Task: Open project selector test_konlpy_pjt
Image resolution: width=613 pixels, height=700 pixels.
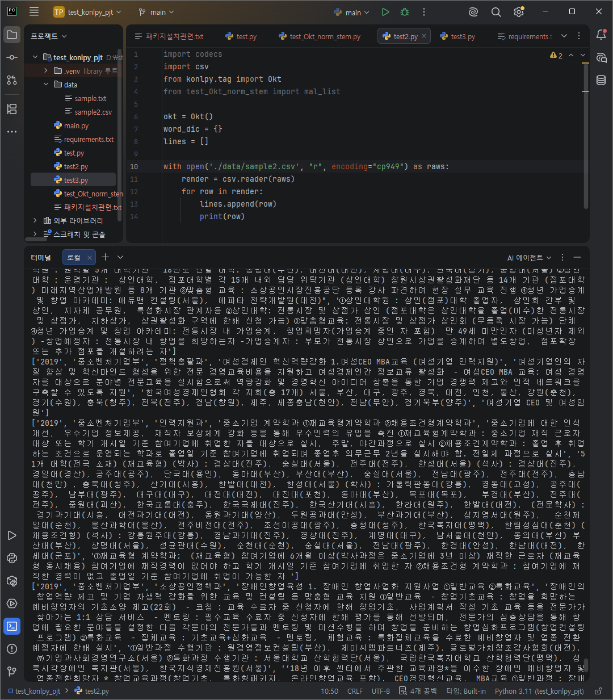Action: pyautogui.click(x=87, y=12)
